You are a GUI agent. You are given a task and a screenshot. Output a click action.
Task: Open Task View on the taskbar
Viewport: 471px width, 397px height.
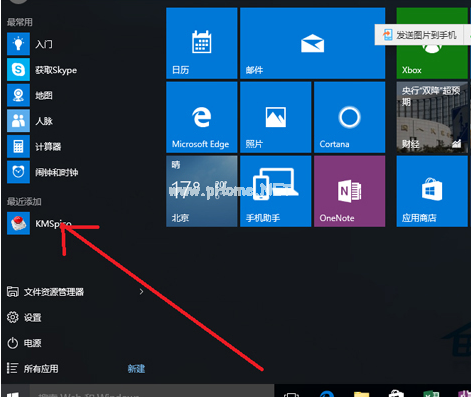tap(291, 394)
